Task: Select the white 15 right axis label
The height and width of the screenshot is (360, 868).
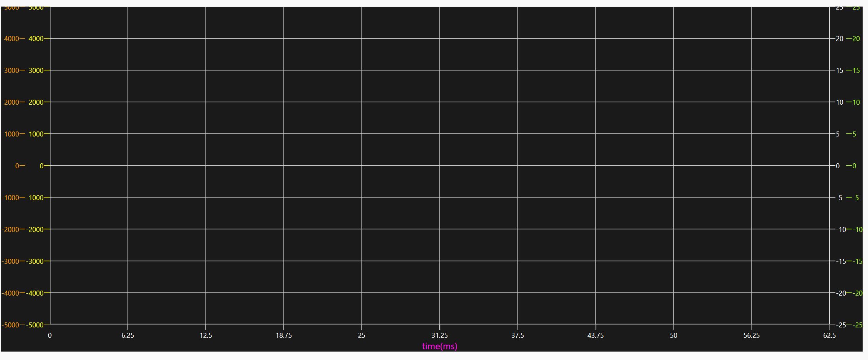Action: [839, 71]
